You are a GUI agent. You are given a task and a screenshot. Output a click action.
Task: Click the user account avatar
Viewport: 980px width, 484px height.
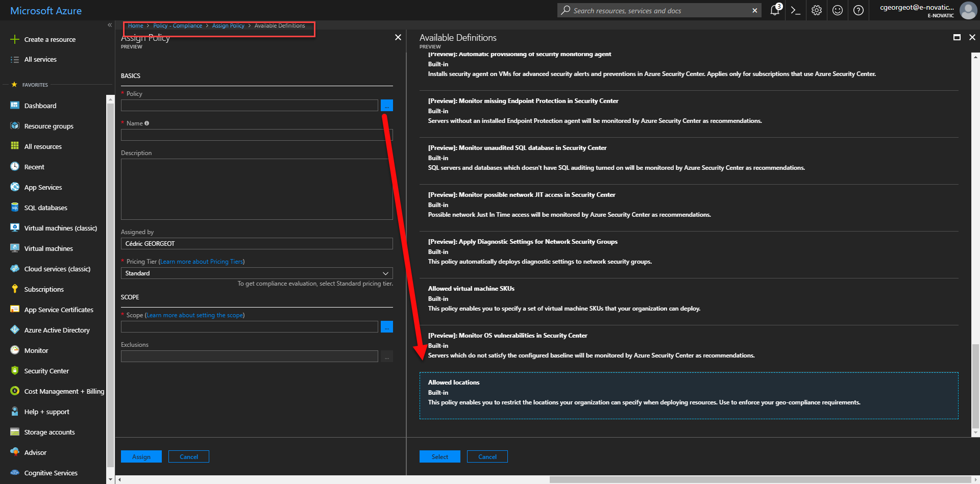click(x=968, y=10)
